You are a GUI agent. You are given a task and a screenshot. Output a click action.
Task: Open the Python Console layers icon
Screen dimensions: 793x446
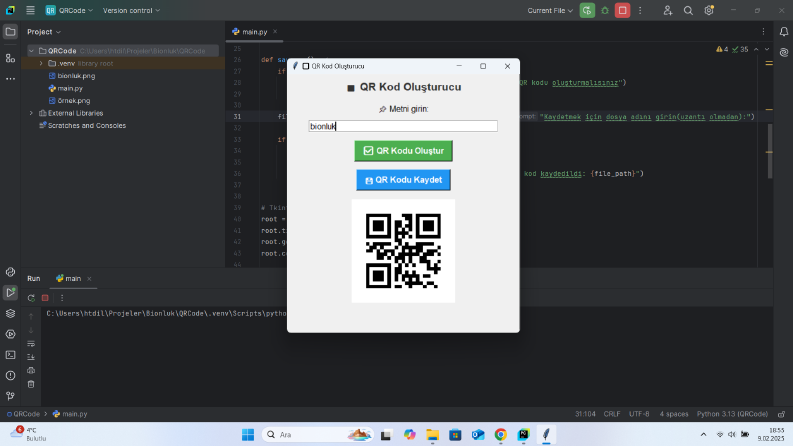(10, 314)
